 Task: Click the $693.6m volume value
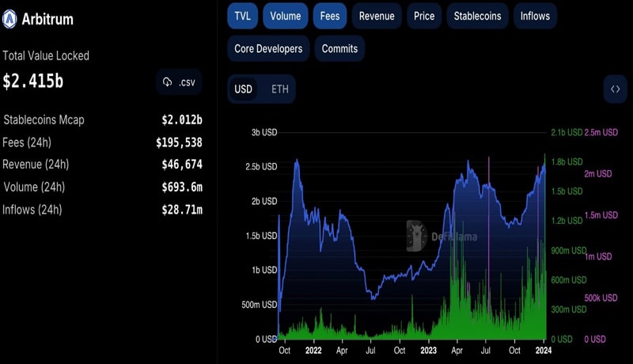point(182,187)
